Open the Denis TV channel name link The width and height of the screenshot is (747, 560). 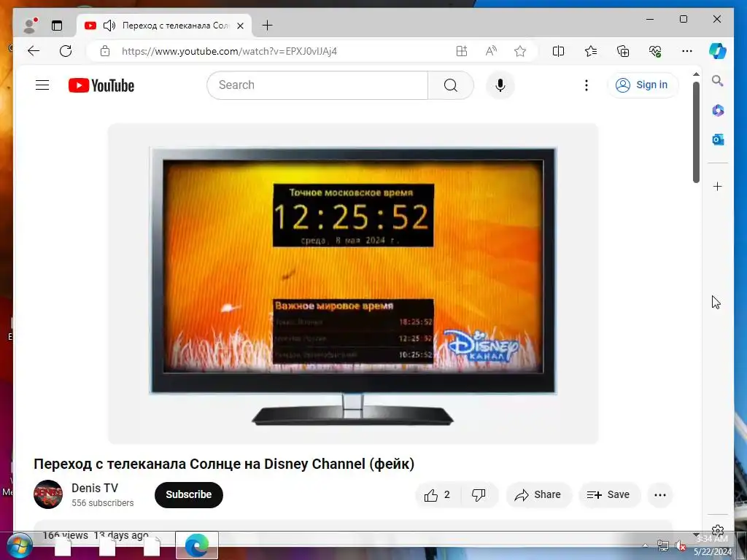(95, 488)
